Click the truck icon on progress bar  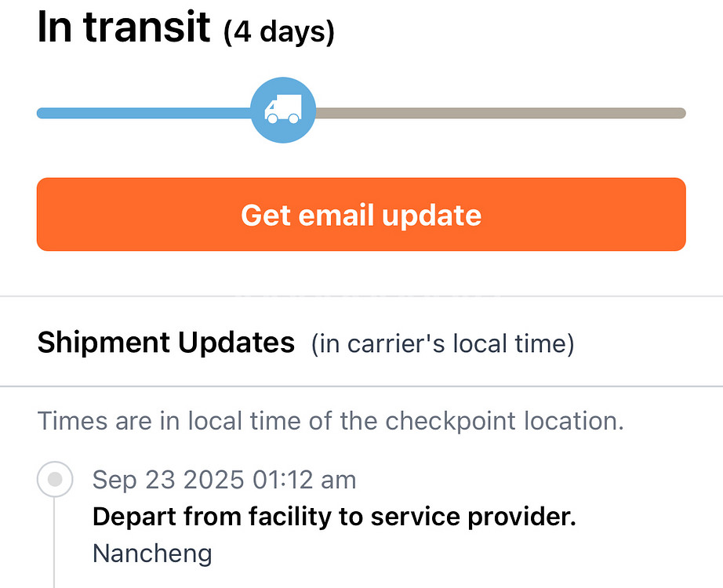(x=283, y=111)
